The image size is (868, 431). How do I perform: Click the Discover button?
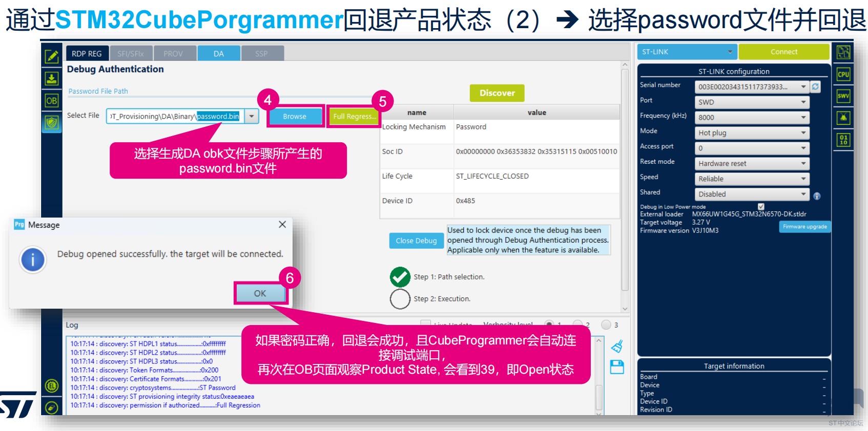coord(497,93)
